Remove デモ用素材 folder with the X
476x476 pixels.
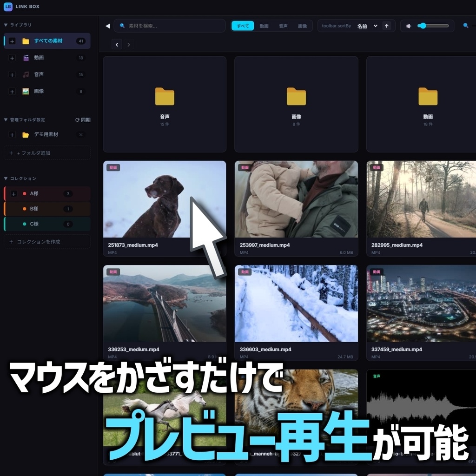point(81,134)
